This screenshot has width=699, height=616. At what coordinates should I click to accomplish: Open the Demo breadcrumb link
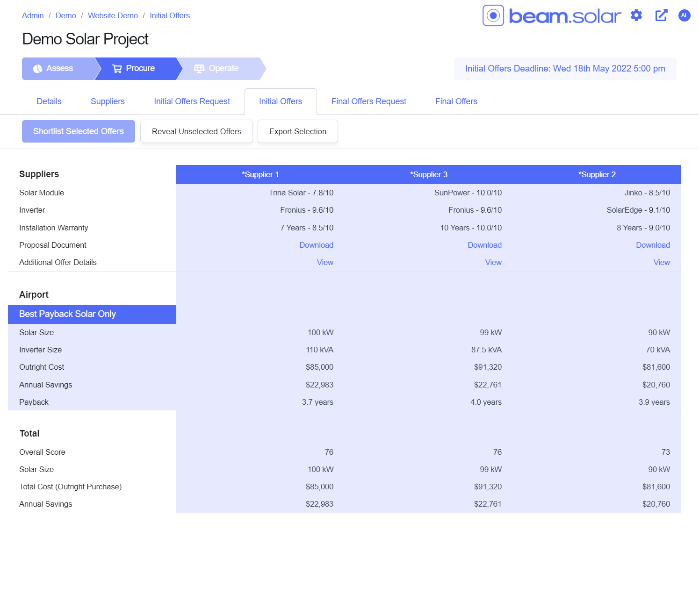pyautogui.click(x=66, y=15)
